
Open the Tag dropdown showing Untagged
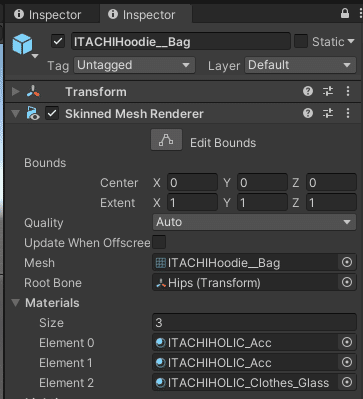134,65
